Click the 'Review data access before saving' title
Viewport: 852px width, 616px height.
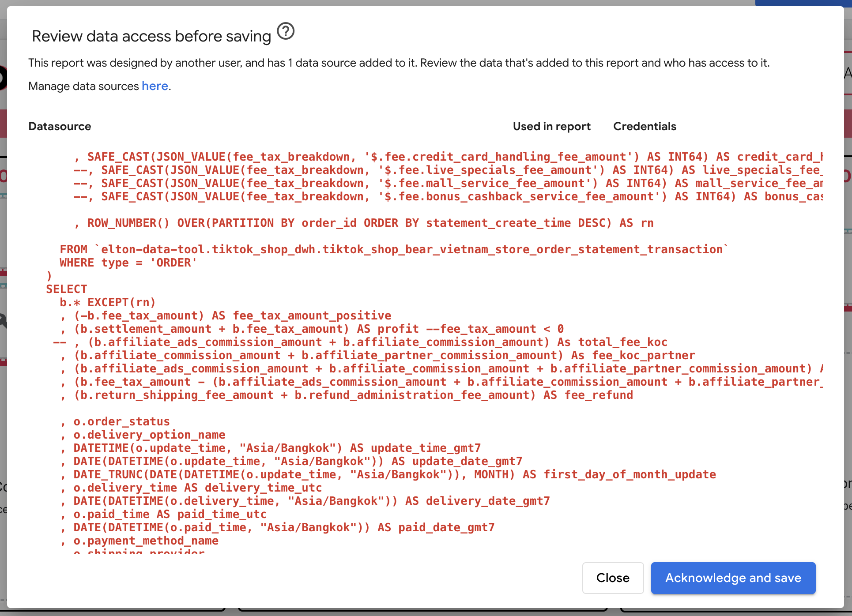tap(151, 36)
